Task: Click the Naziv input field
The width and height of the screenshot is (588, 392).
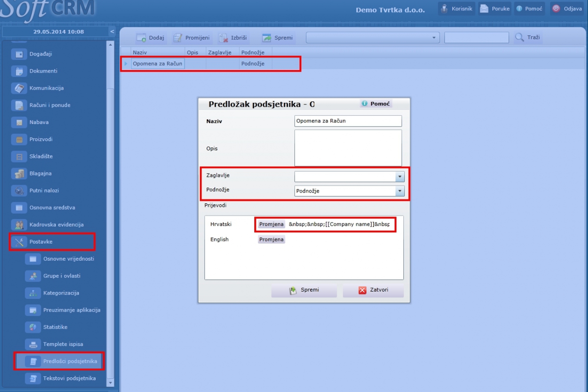Action: [348, 121]
